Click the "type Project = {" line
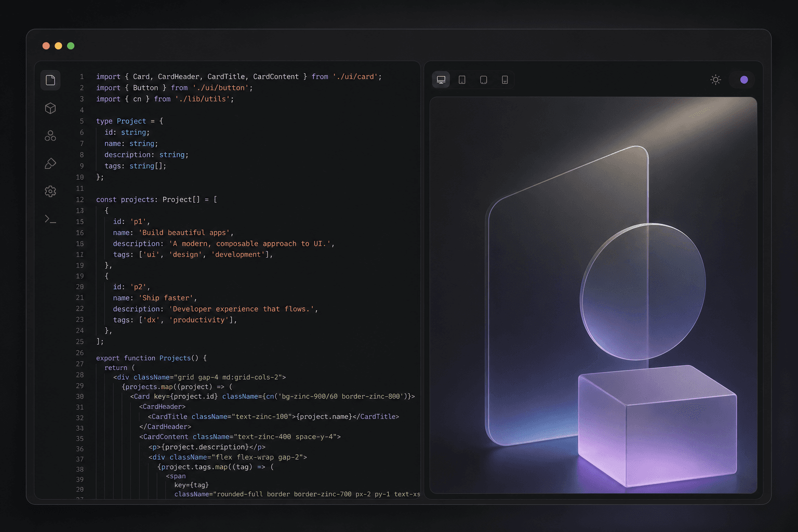798x532 pixels. click(x=129, y=121)
